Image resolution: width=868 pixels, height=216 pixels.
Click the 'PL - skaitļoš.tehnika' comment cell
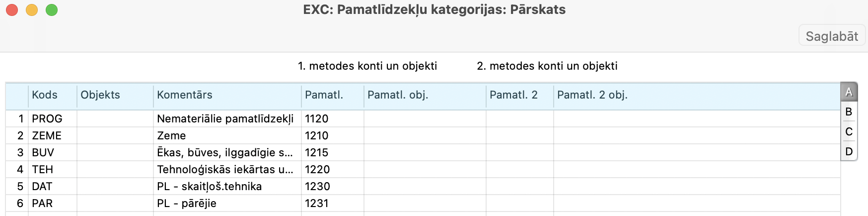[227, 187]
